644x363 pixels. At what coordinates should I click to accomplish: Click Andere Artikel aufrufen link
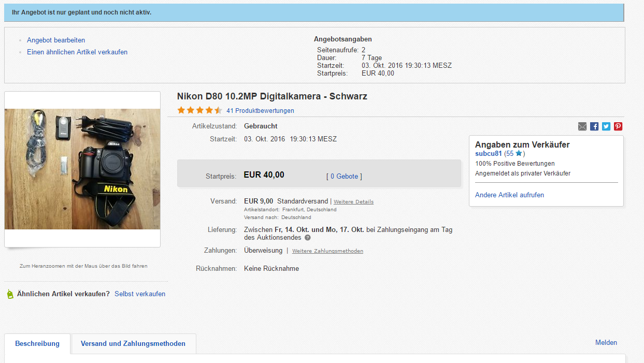pyautogui.click(x=509, y=195)
